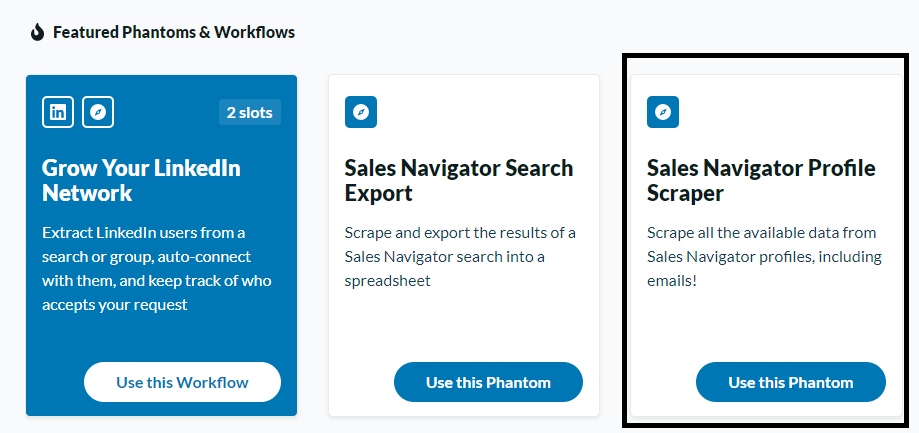919x433 pixels.
Task: Use the Sales Navigator Search Export Phantom
Action: [x=488, y=382]
